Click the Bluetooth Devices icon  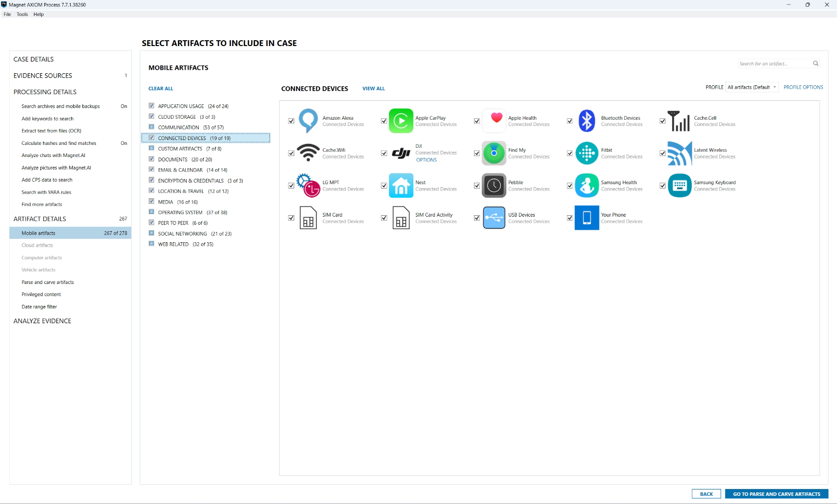587,121
